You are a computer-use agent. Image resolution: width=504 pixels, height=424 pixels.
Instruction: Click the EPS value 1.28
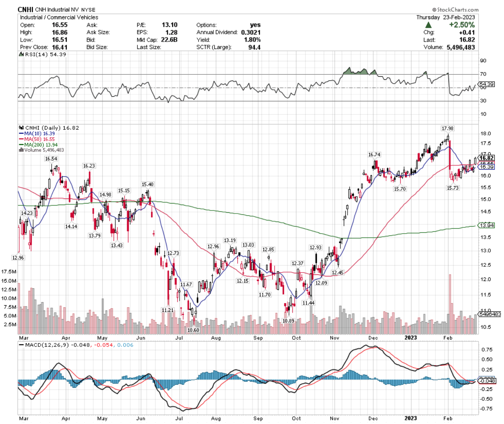point(171,32)
